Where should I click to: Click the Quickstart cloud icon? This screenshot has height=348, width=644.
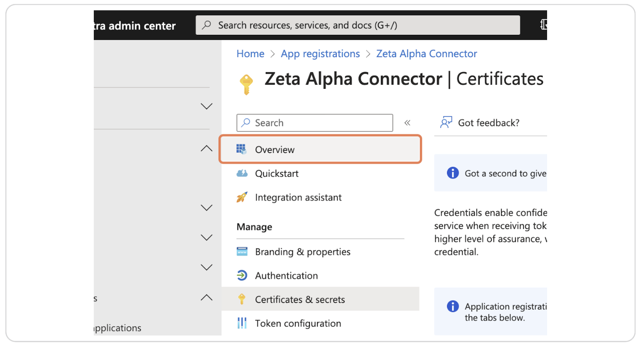(242, 174)
